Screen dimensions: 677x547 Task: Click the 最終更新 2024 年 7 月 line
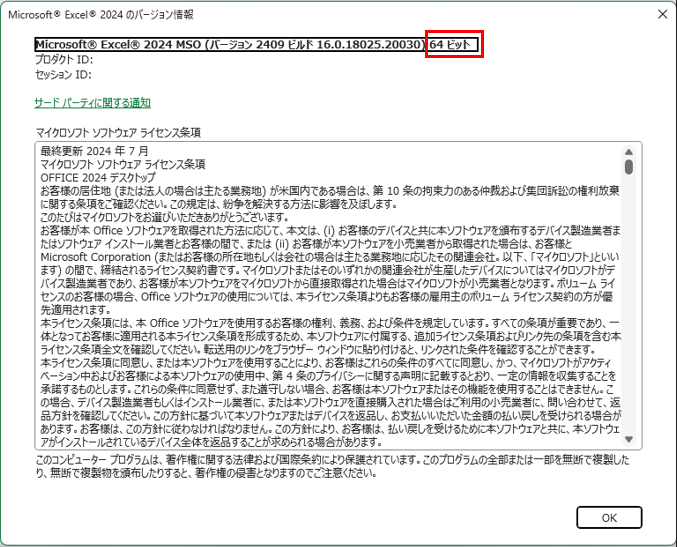[95, 151]
